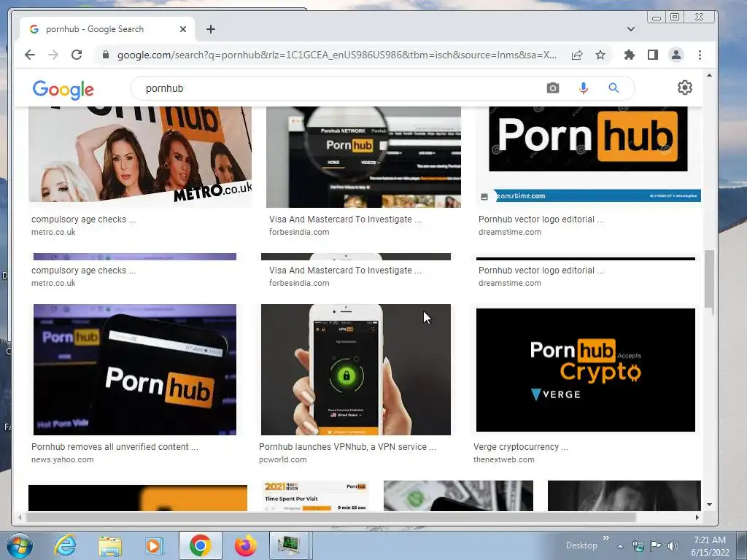Click the padlock site info icon
This screenshot has height=560, width=747.
point(106,55)
